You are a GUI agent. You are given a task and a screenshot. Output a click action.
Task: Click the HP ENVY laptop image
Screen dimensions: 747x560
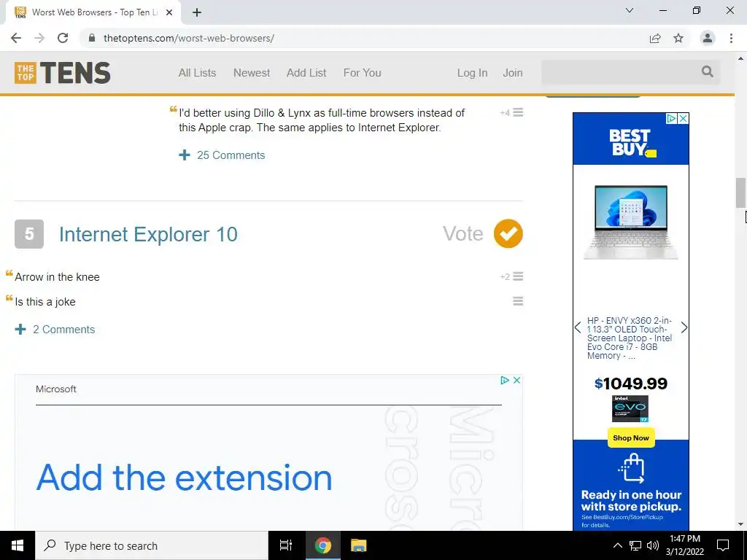coord(631,222)
